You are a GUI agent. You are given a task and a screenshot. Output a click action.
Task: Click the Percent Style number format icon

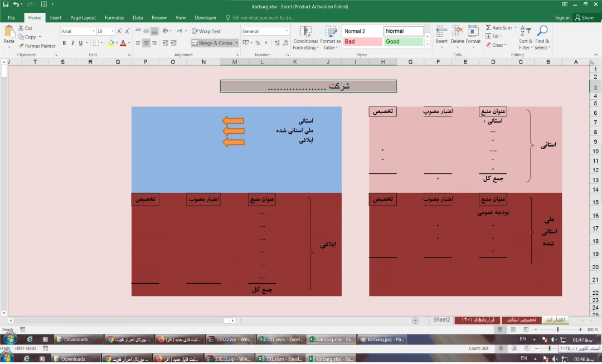258,43
